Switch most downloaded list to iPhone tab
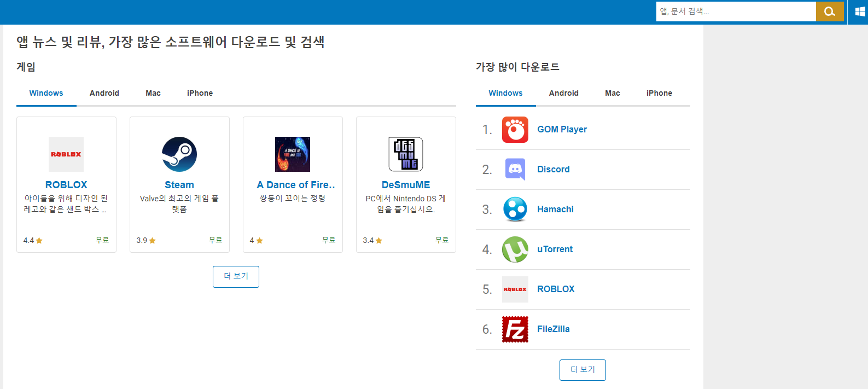This screenshot has height=389, width=868. tap(660, 93)
